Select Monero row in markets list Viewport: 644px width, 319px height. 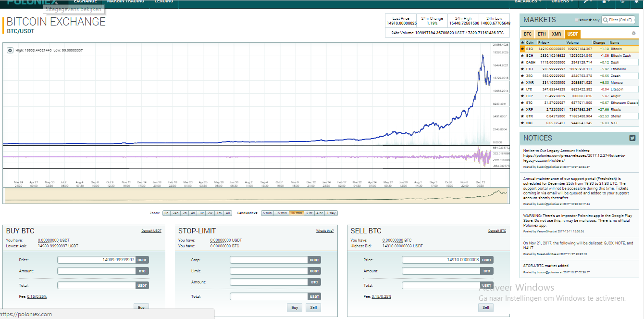coord(579,82)
